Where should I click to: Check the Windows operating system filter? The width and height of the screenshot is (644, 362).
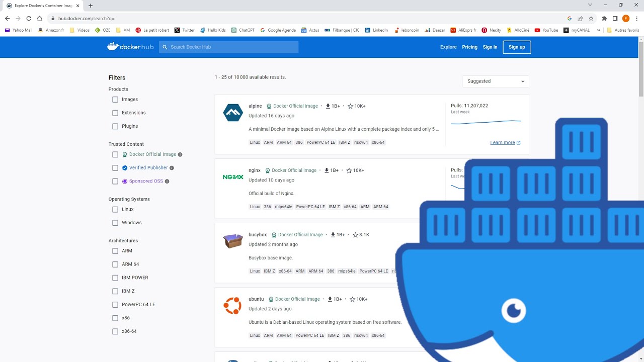[115, 223]
